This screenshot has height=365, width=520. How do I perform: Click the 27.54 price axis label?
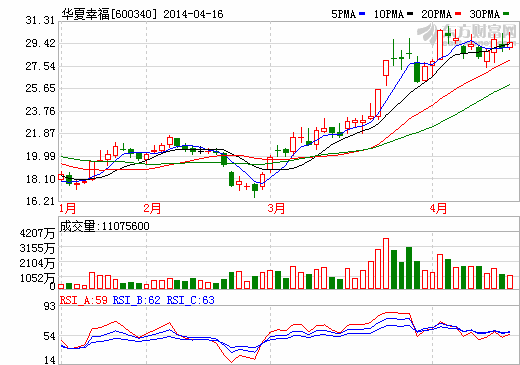click(40, 66)
